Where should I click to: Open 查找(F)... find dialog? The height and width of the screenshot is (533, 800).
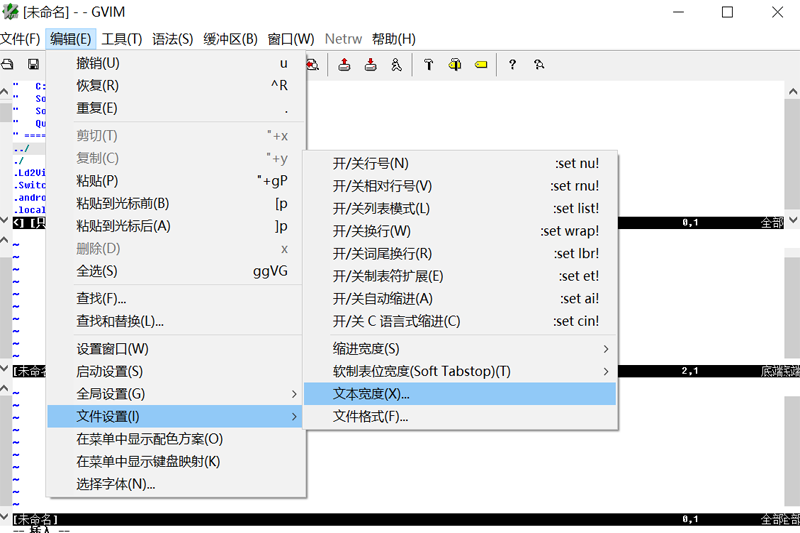click(175, 298)
